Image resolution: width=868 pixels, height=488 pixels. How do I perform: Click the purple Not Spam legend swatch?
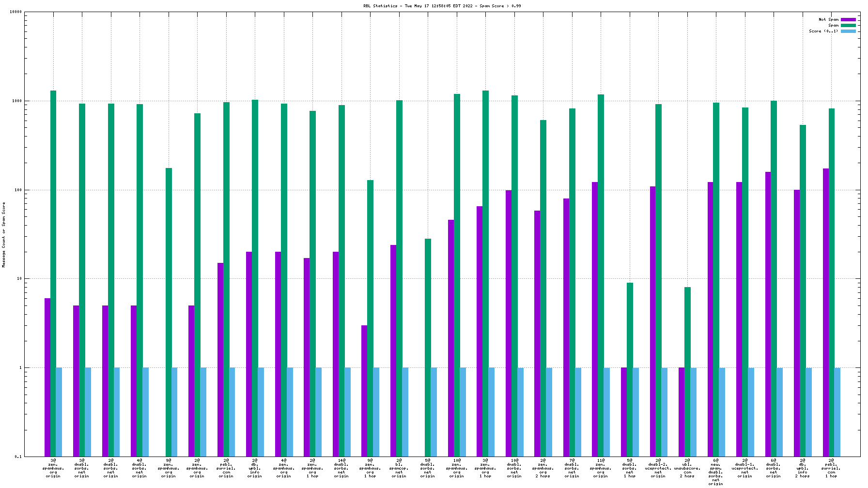[848, 20]
